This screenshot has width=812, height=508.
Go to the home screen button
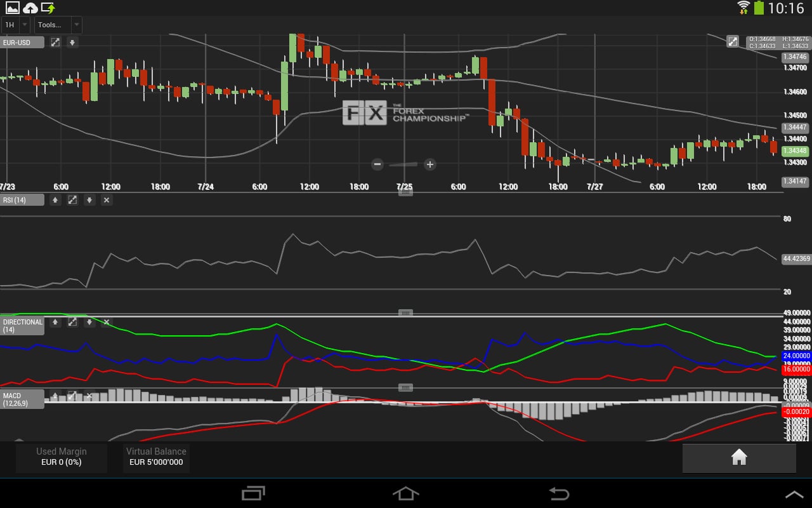coord(739,458)
